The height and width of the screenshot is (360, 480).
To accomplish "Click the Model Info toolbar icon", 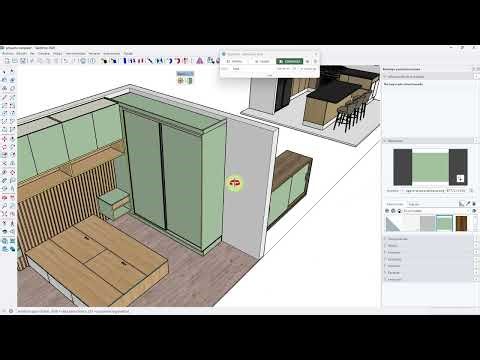I will (93, 61).
